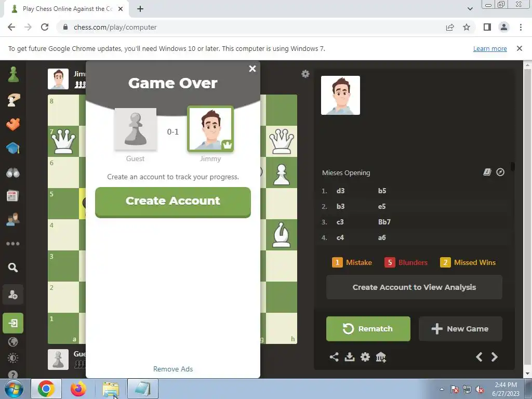
Task: Click the compass explorer icon near Mieses Opening
Action: pos(500,172)
